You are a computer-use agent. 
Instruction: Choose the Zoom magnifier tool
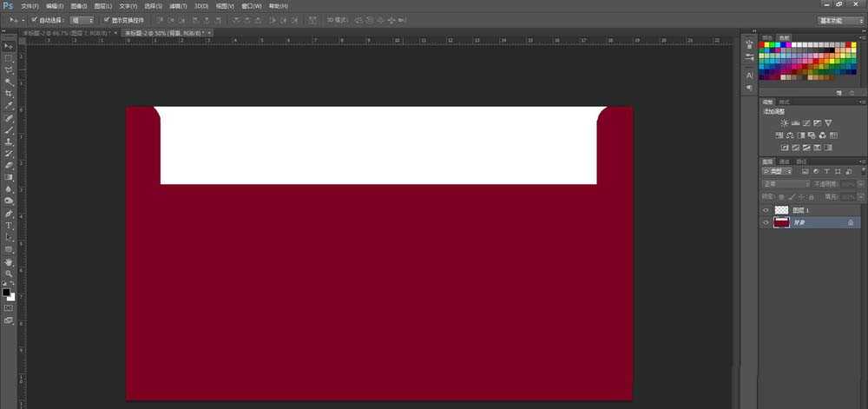9,273
